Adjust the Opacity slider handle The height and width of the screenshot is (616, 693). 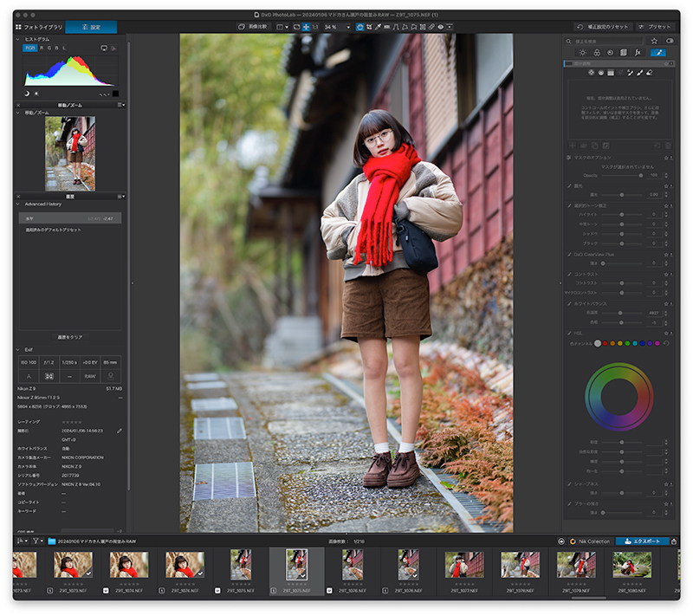tap(640, 175)
